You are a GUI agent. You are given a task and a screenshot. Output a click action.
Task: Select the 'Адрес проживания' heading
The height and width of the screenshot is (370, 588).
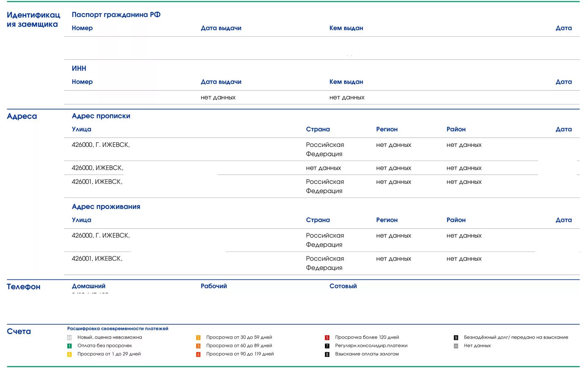[106, 206]
